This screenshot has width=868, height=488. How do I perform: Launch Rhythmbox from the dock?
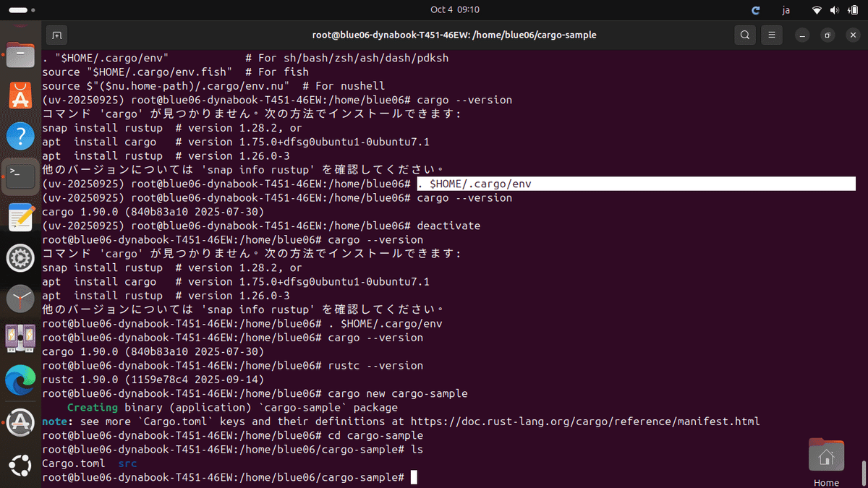[x=20, y=338]
